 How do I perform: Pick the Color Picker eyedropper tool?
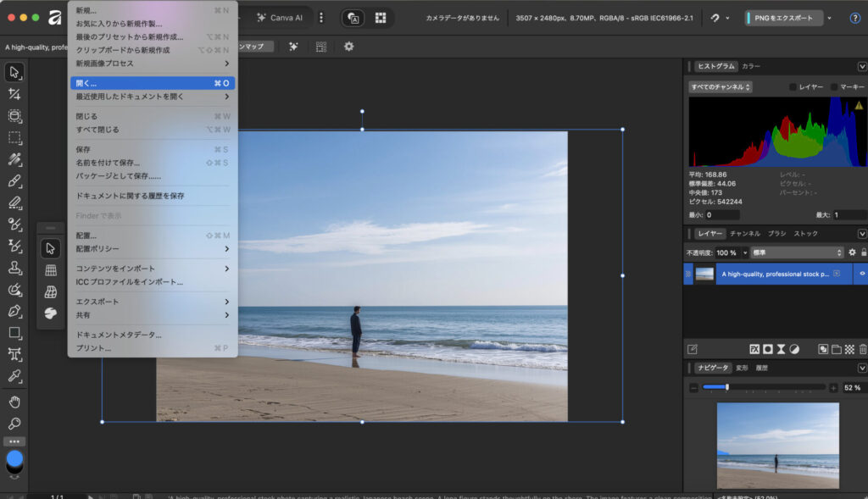pos(14,376)
